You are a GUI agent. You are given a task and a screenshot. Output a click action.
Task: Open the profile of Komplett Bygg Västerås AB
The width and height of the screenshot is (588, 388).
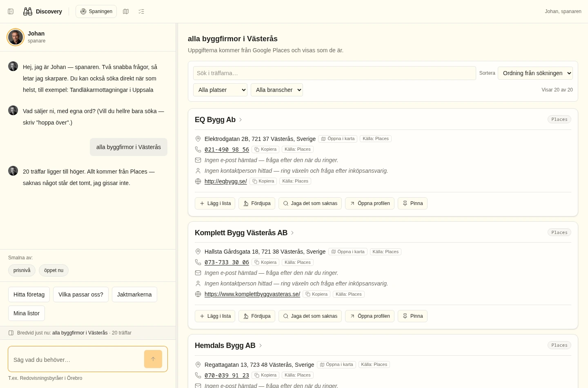370,316
